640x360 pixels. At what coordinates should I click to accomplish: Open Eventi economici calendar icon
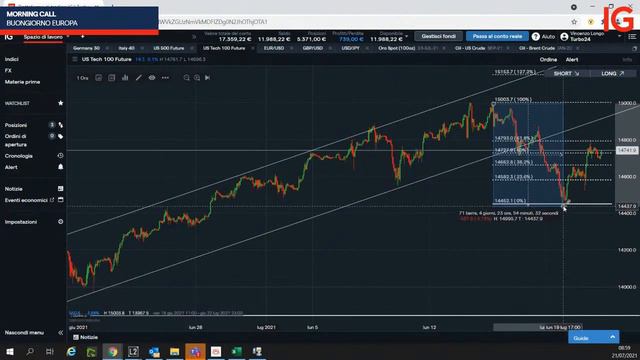[x=60, y=200]
